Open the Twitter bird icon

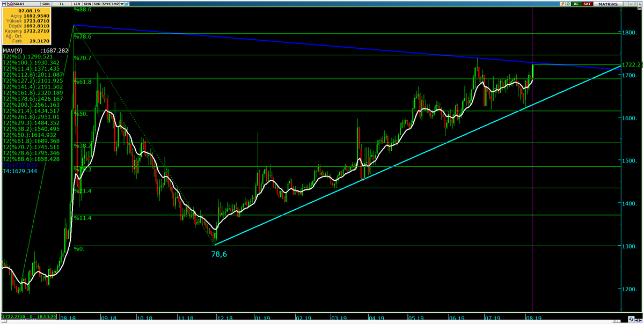[127, 4]
